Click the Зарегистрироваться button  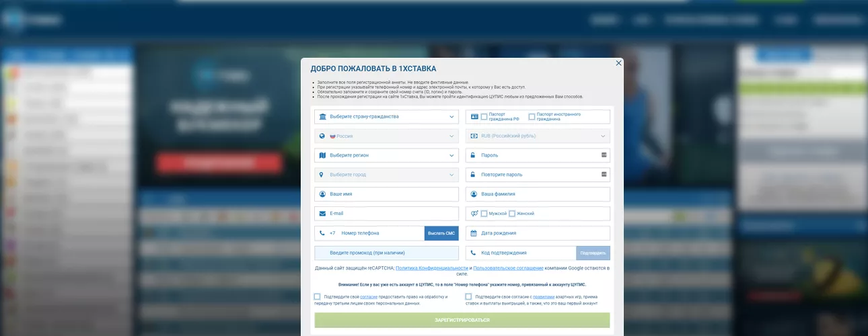tap(462, 320)
